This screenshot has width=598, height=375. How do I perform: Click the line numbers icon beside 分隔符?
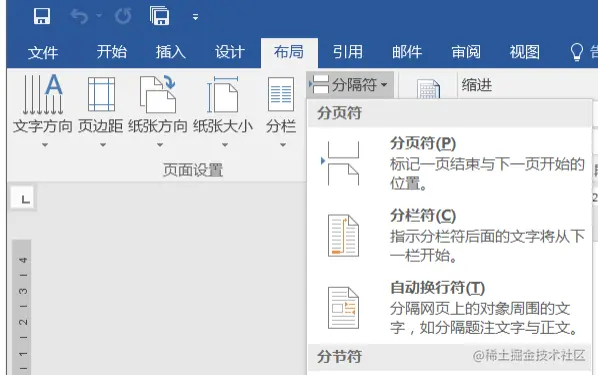[428, 89]
